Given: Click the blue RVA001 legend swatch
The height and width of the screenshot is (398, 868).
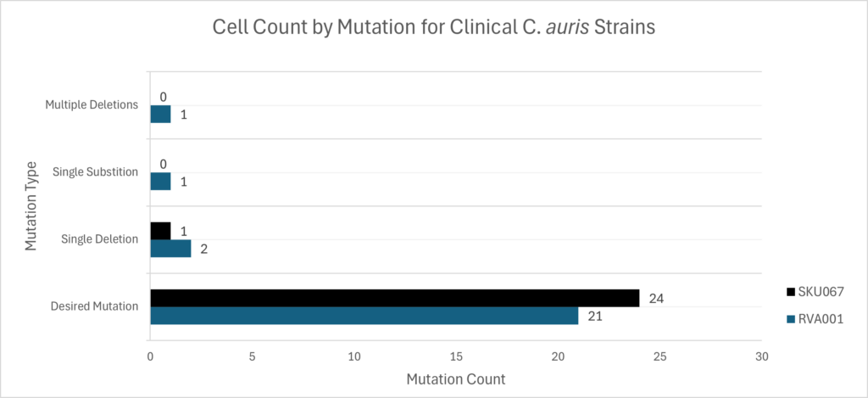Looking at the screenshot, I should coord(792,318).
